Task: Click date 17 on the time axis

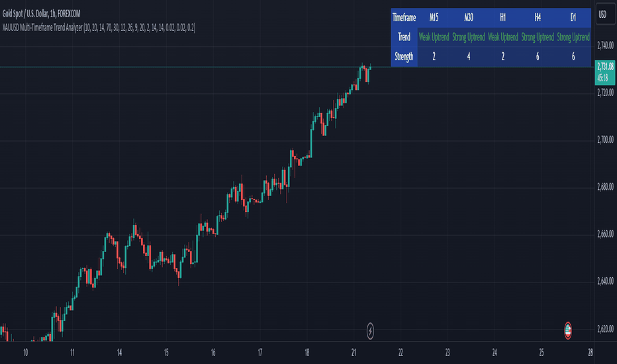Action: tap(260, 353)
